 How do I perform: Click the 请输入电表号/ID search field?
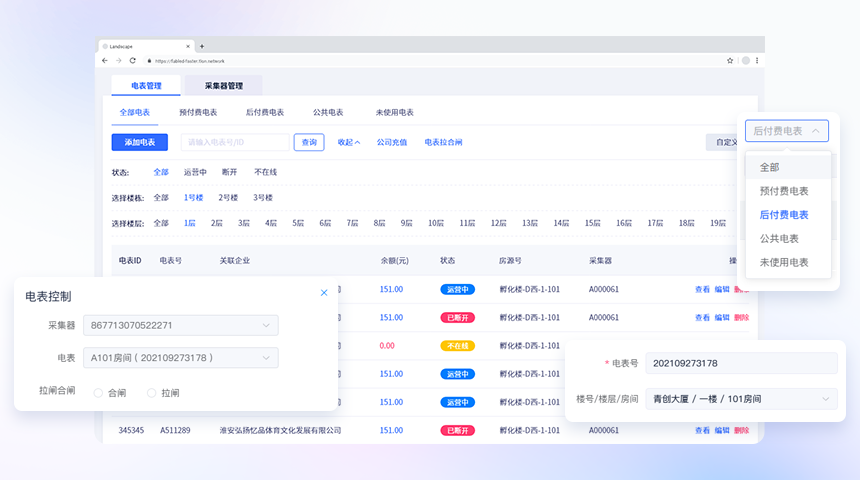234,142
